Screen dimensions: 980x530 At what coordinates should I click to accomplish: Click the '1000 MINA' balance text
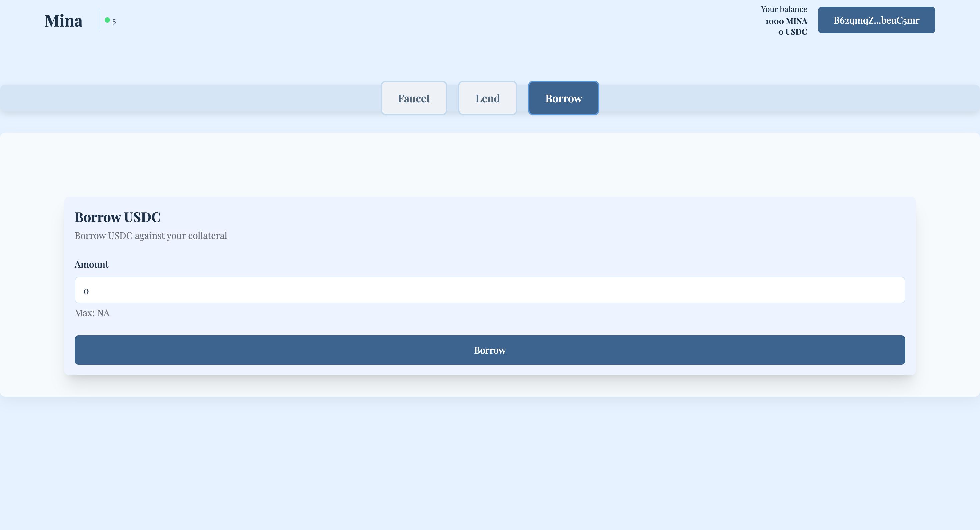pyautogui.click(x=786, y=21)
